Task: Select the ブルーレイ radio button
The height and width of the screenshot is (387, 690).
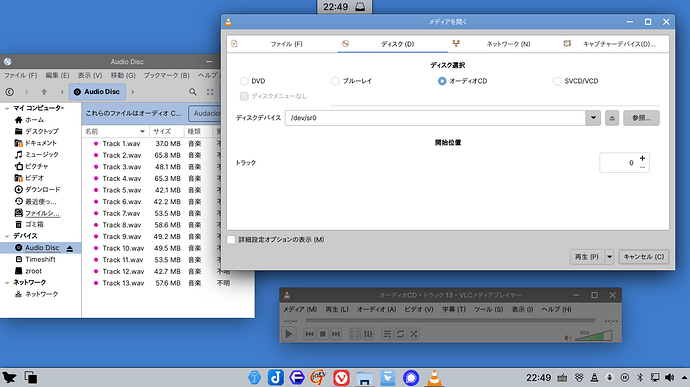Action: tap(335, 81)
